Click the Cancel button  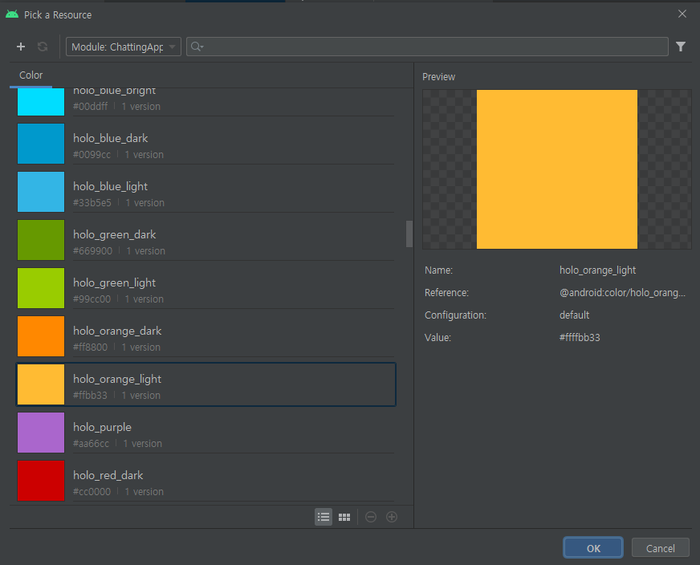coord(660,548)
